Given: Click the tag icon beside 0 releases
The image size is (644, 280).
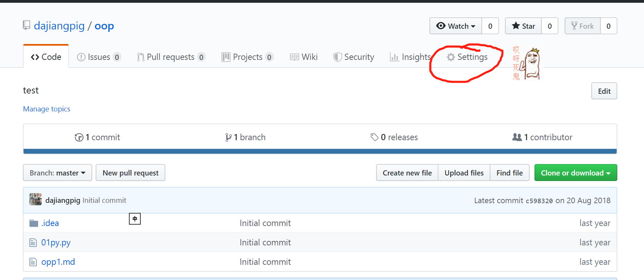Looking at the screenshot, I should (374, 137).
